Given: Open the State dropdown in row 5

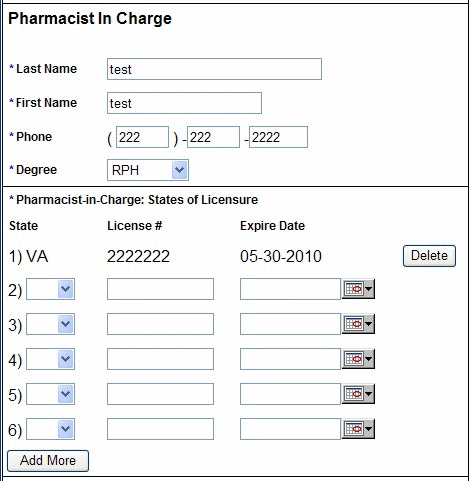Looking at the screenshot, I should point(50,394).
